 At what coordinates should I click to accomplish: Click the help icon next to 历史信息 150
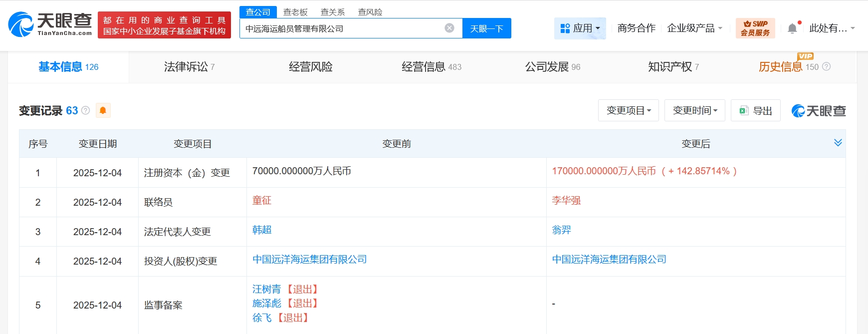click(826, 66)
